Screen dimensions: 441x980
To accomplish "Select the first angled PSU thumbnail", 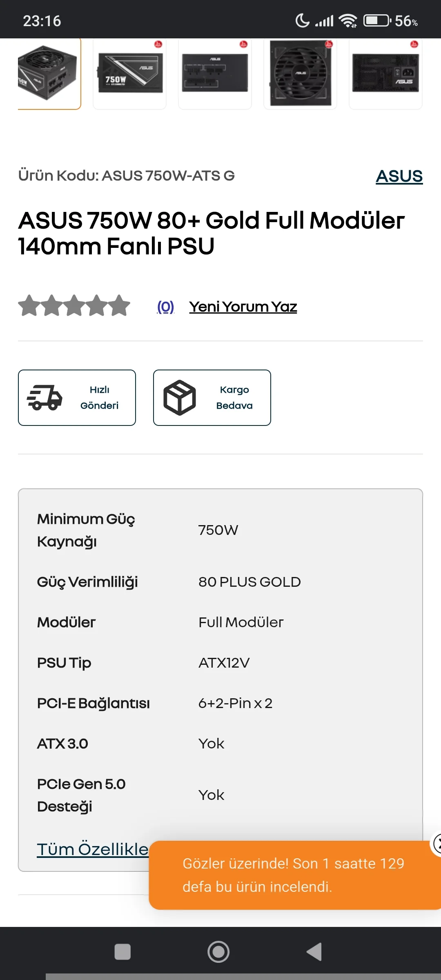I will coord(49,74).
